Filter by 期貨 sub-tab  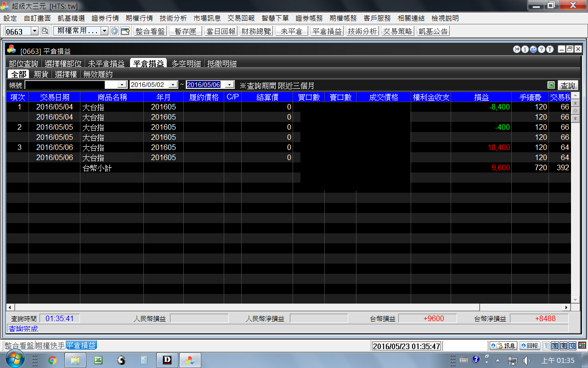(41, 74)
